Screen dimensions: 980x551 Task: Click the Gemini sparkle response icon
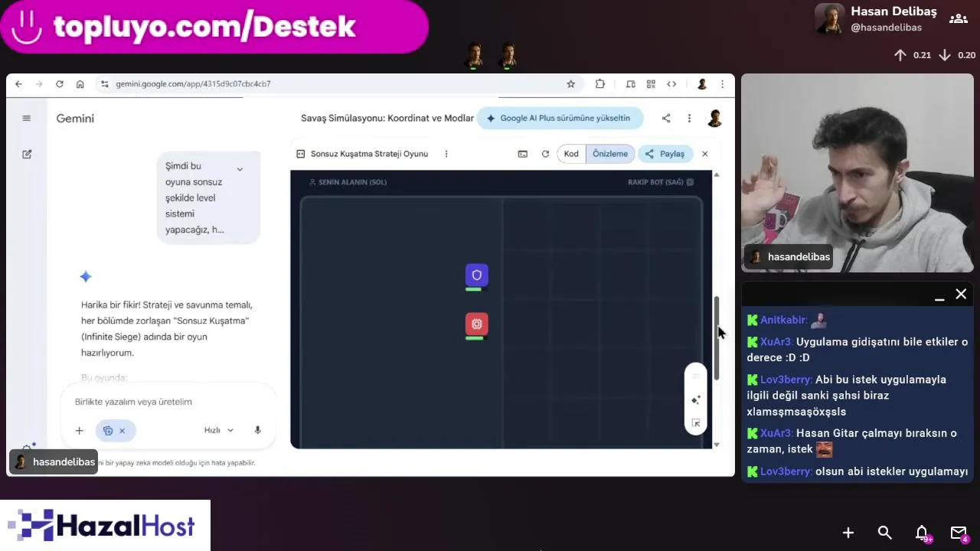click(x=86, y=276)
